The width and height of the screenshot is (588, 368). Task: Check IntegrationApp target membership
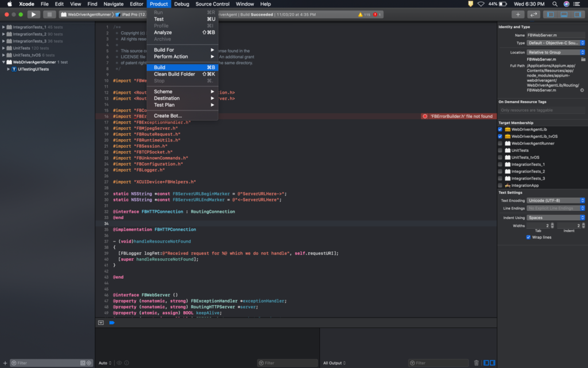(500, 186)
